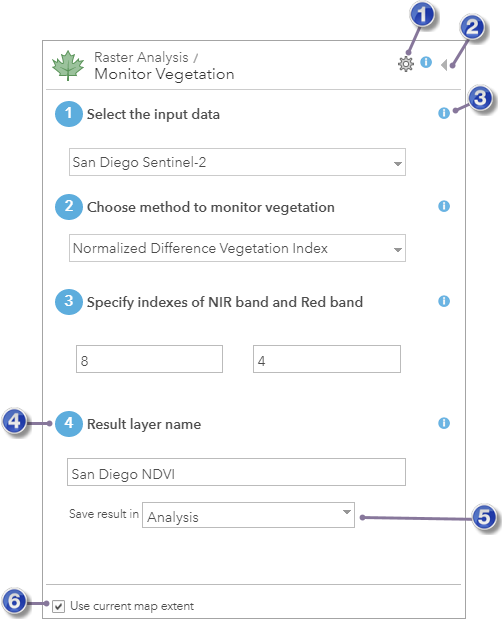
Task: Open the San Diego Sentinel-2 input dropdown
Action: pyautogui.click(x=237, y=162)
